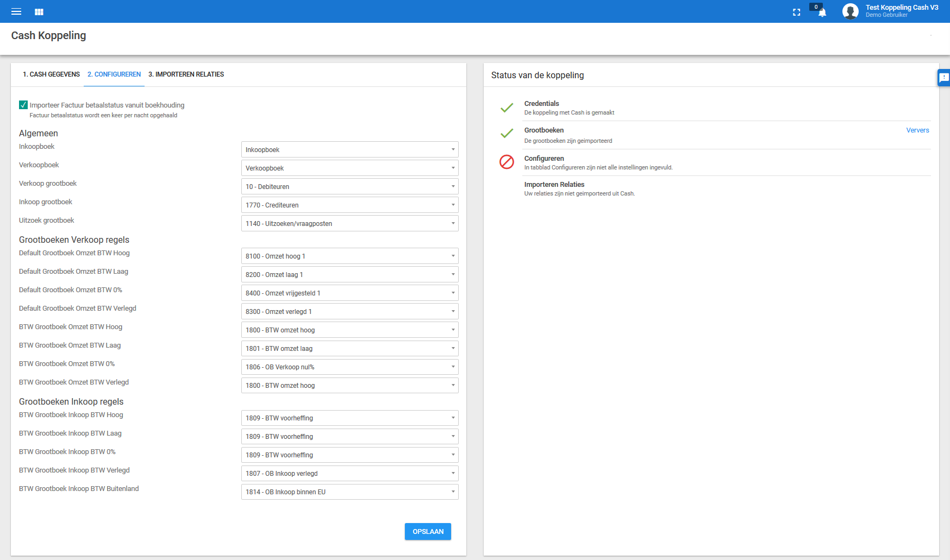Uncheck Importeer Factuur betaalstatus checkbox
This screenshot has height=560, width=950.
tap(23, 105)
